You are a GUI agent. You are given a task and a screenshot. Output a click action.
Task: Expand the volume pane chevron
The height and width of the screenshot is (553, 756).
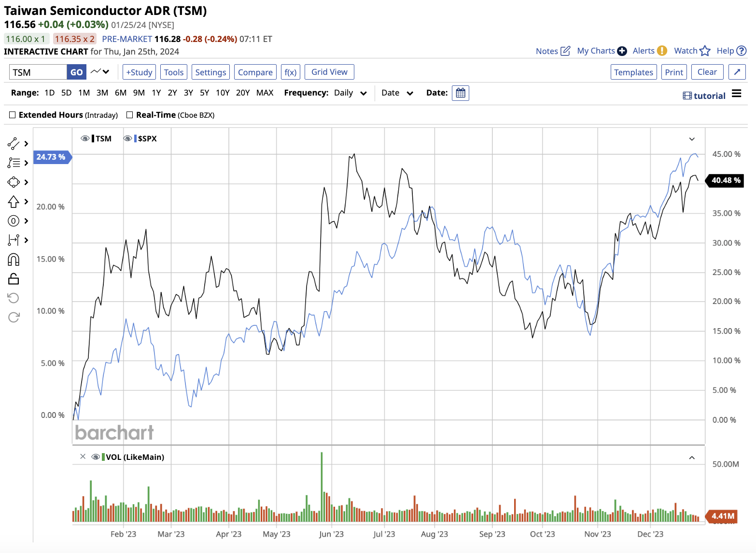[x=692, y=457]
